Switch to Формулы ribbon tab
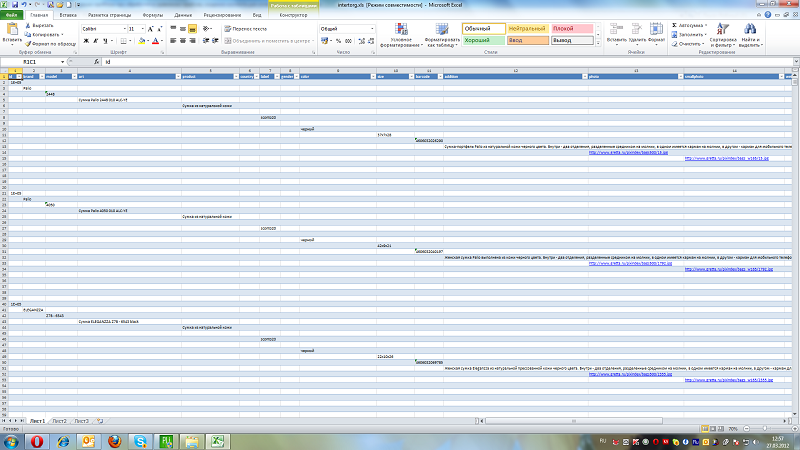This screenshot has height=450, width=800. 153,15
